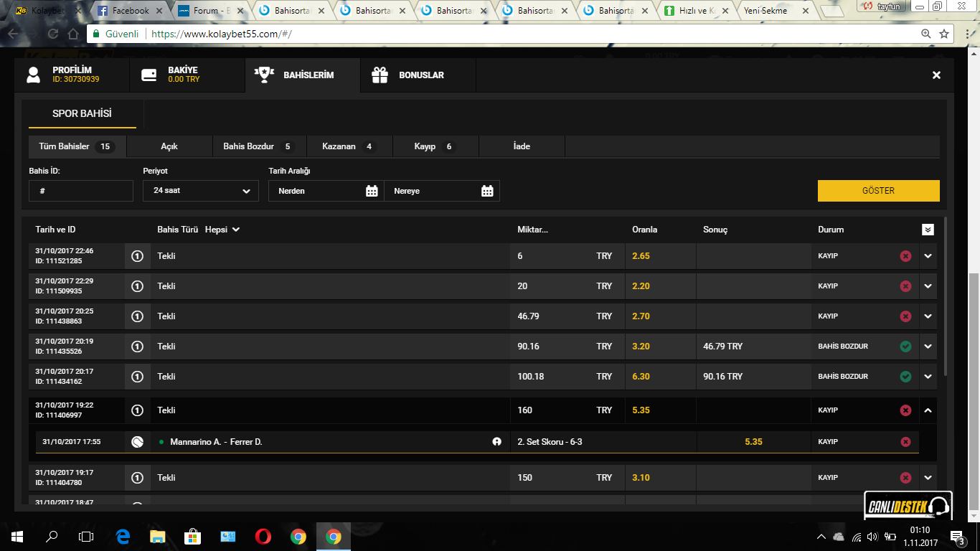The height and width of the screenshot is (551, 980).
Task: Expand the bet row ID 111435526
Action: 928,347
